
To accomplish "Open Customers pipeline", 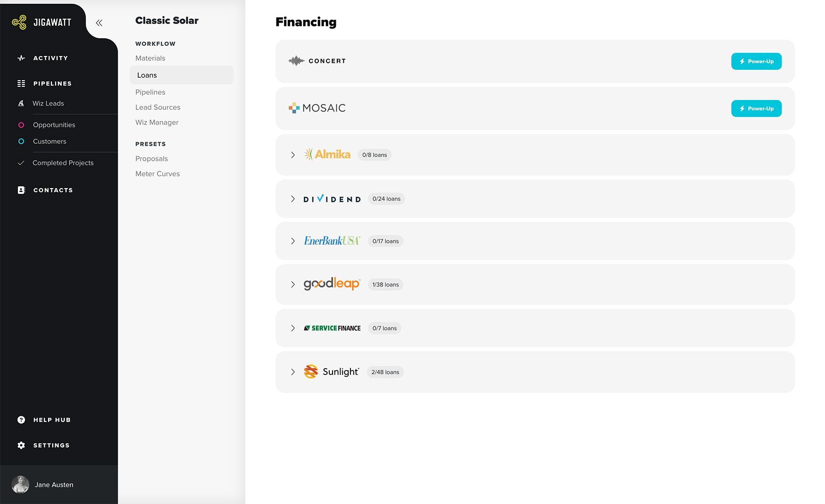I will 50,141.
